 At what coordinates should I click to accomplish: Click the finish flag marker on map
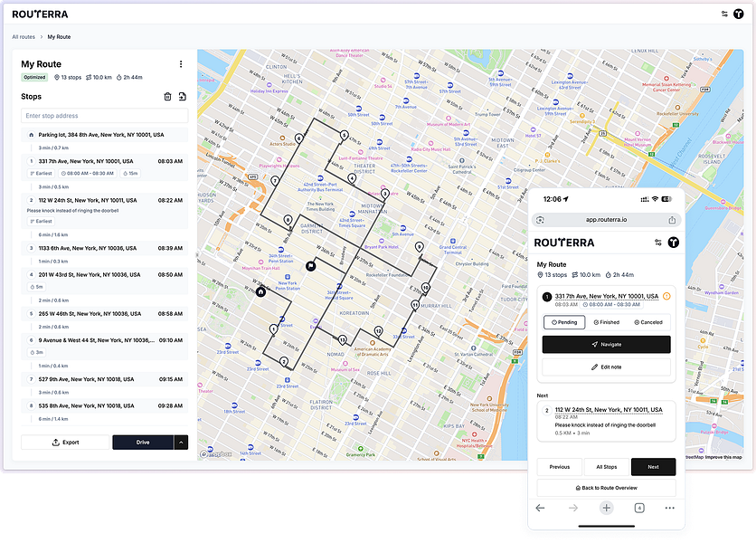(x=311, y=265)
